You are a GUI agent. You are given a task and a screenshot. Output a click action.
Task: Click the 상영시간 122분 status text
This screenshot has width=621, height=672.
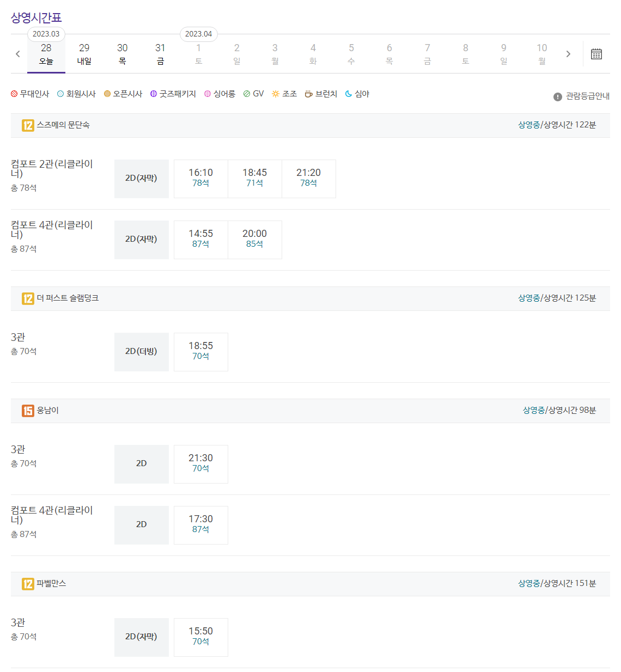click(x=557, y=125)
